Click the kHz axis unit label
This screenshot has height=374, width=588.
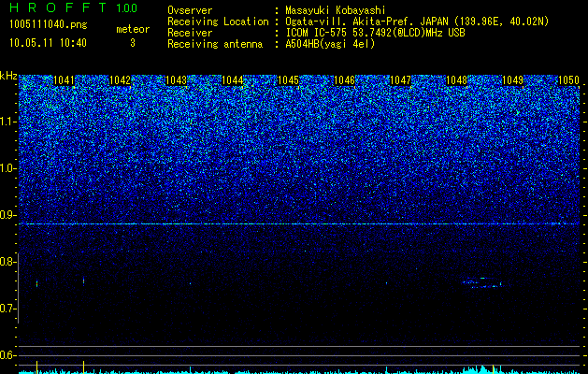click(x=8, y=76)
